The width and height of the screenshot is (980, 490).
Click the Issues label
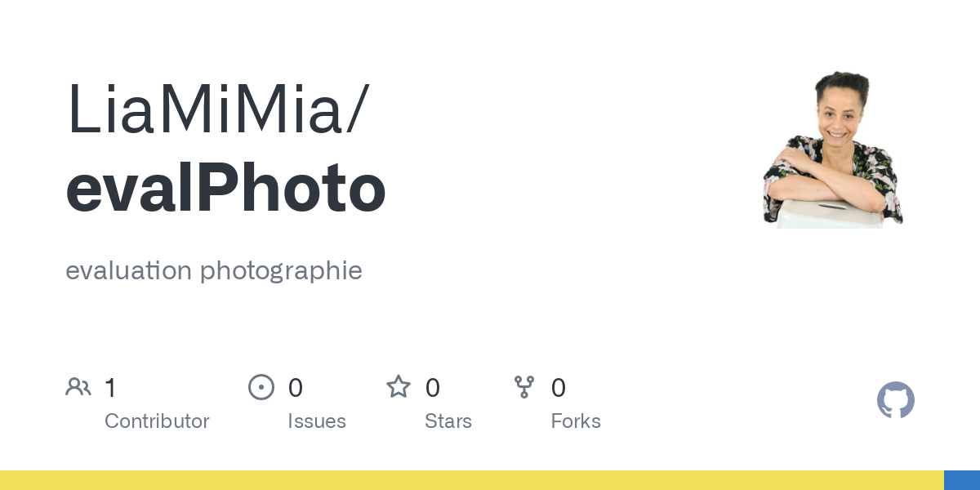tap(317, 421)
